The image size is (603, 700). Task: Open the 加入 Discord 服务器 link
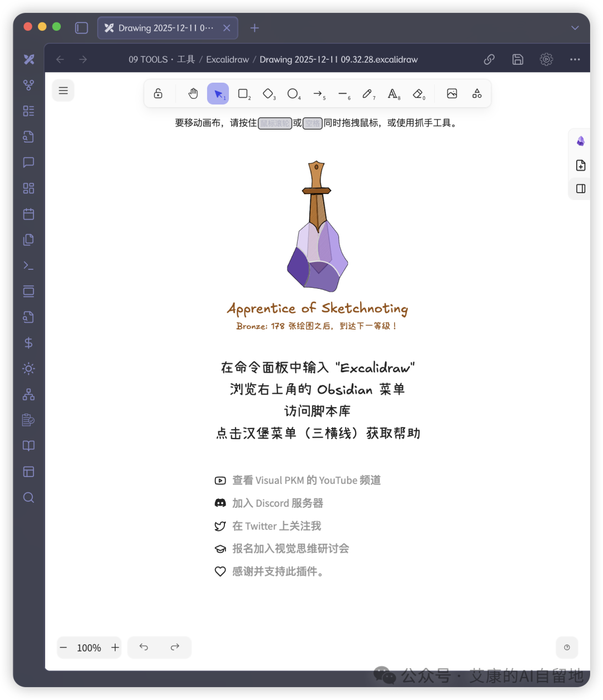[x=269, y=503]
